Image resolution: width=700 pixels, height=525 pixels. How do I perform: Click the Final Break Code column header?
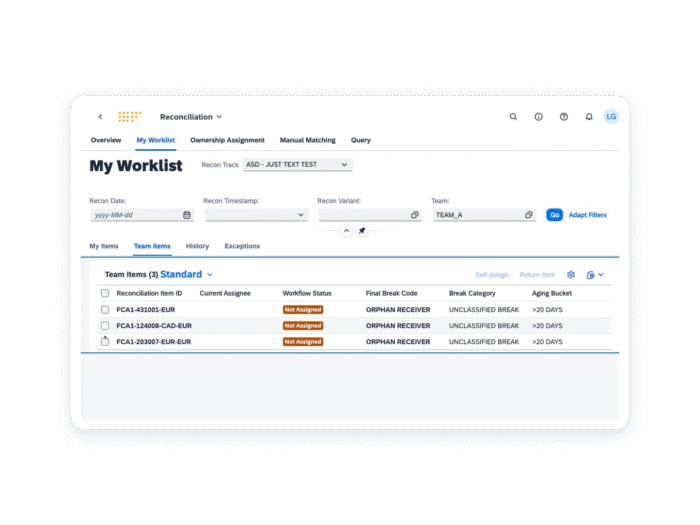pos(392,293)
